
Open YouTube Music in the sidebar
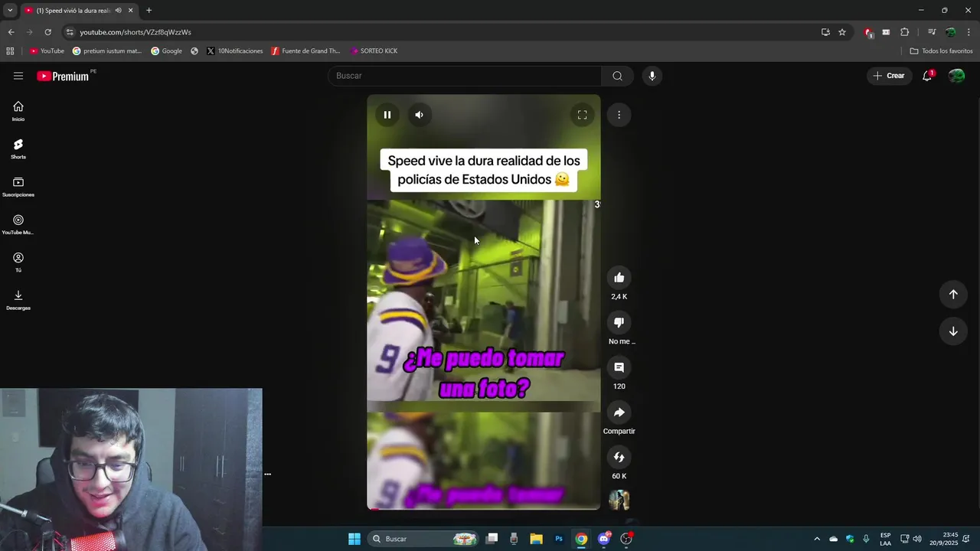click(18, 224)
